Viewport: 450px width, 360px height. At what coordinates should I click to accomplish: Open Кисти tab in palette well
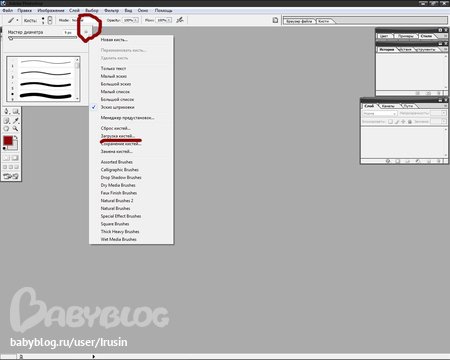click(323, 21)
